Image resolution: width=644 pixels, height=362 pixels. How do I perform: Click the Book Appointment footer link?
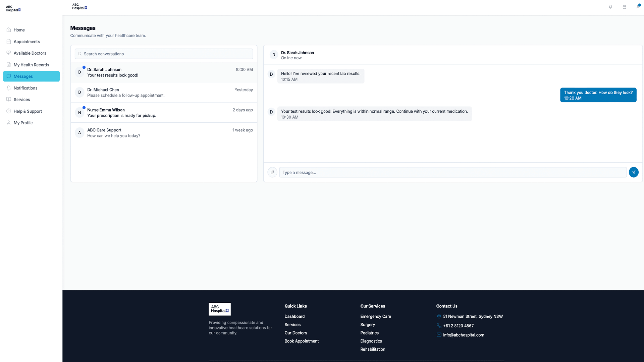(301, 341)
